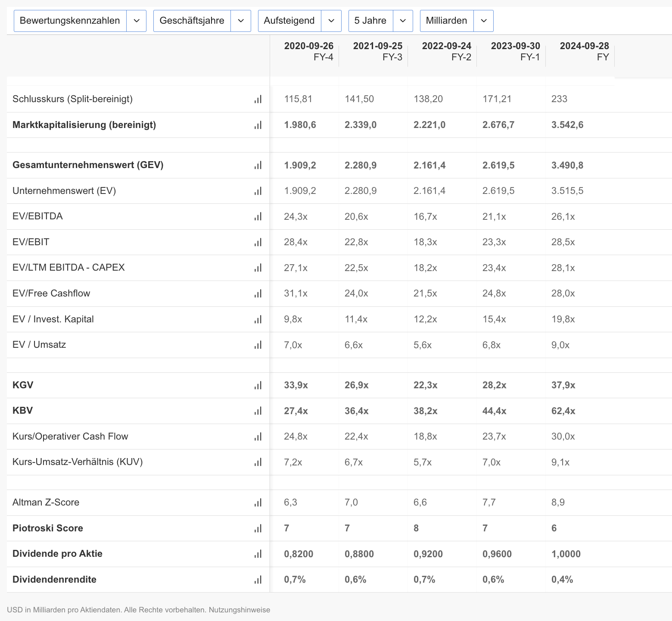Open the EV/EBIT chart icon

[258, 242]
